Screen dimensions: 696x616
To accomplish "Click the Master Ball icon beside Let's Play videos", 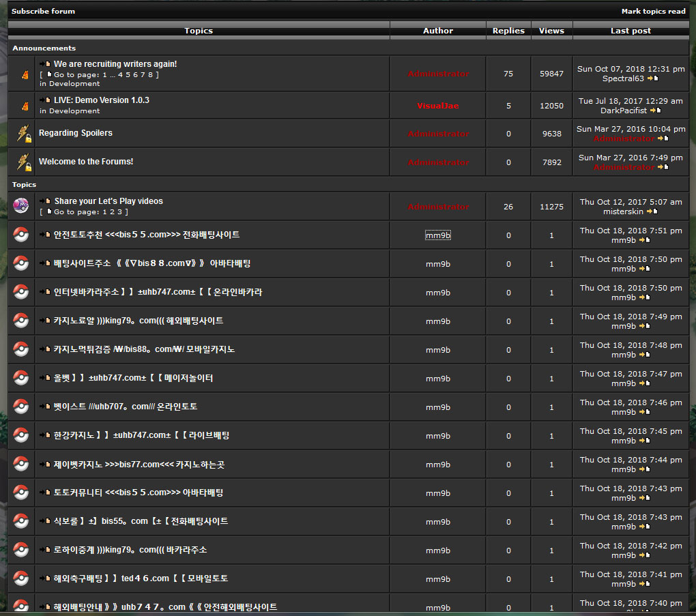I will [21, 206].
